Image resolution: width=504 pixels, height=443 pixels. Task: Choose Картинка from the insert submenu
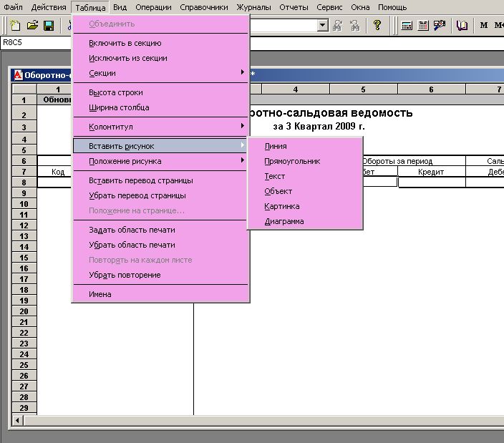point(282,206)
